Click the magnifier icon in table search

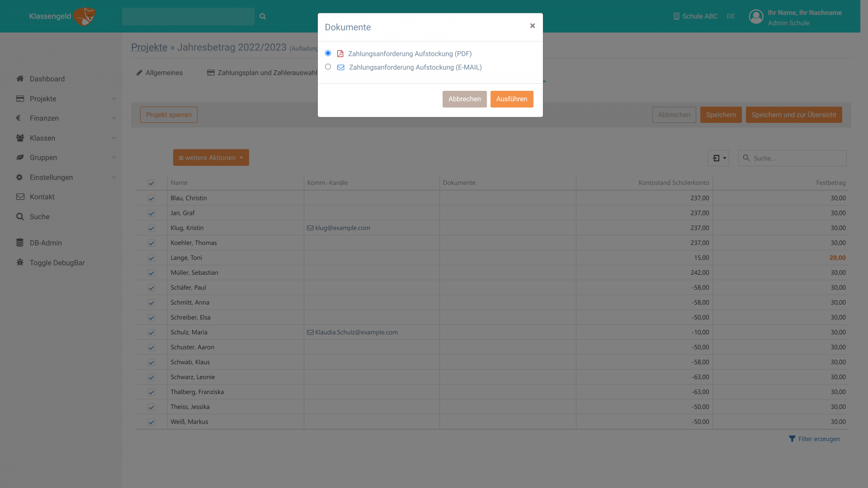tap(746, 158)
